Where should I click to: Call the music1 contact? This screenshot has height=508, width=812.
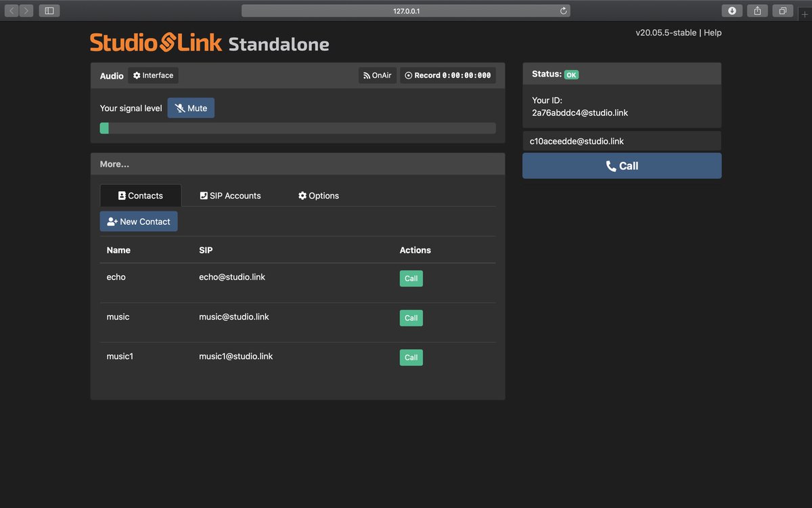411,358
